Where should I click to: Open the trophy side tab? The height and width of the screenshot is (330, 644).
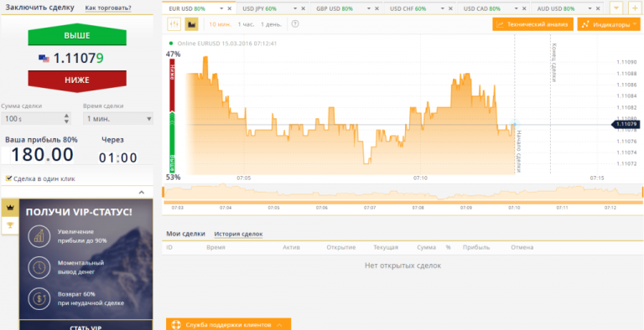pos(10,225)
